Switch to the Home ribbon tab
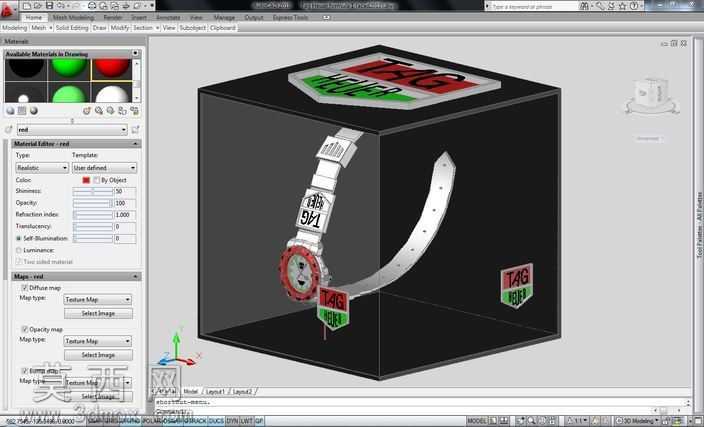The image size is (704, 427). coord(34,18)
